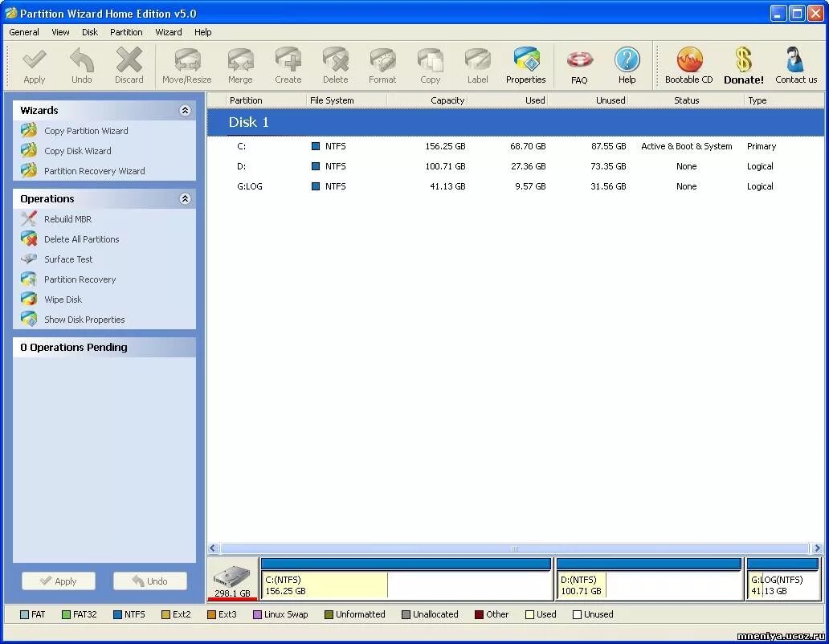The width and height of the screenshot is (829, 644).
Task: Click the Donate! dollar icon
Action: click(744, 59)
